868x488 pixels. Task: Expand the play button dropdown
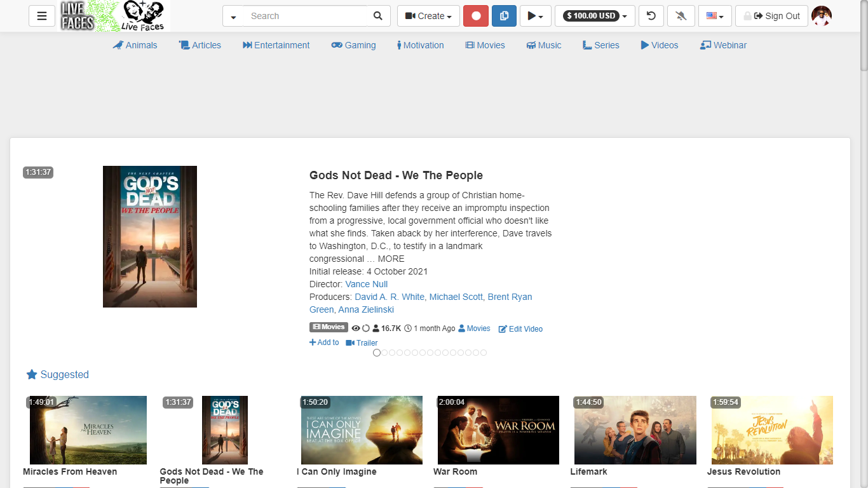pos(536,16)
